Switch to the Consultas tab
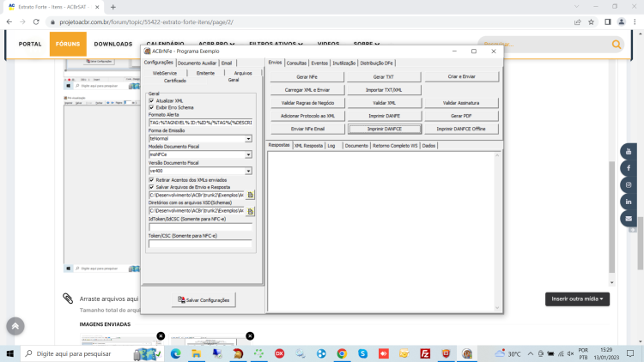Viewport: 644px width, 362px height. (296, 63)
